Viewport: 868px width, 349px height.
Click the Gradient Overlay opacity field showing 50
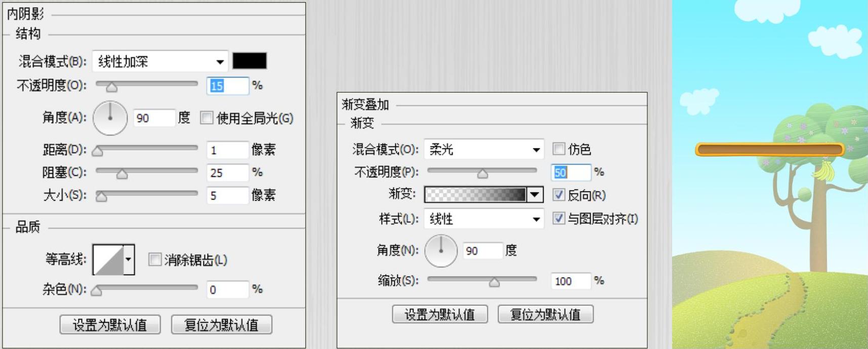pyautogui.click(x=571, y=172)
